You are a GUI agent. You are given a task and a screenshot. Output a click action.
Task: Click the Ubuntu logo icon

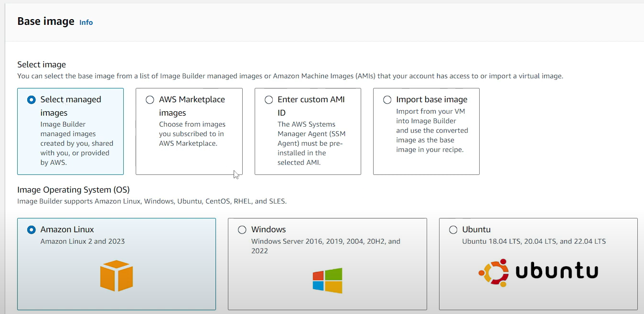(538, 272)
